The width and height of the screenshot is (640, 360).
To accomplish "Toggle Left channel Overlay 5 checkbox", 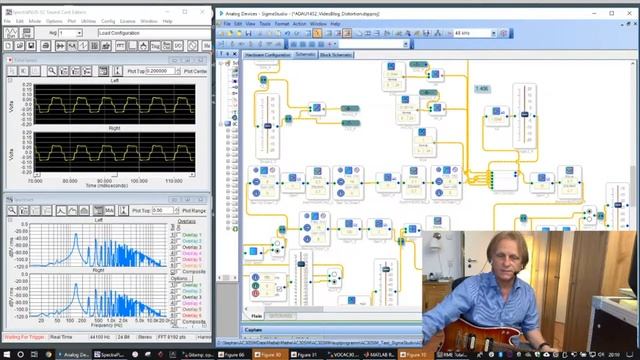I will pyautogui.click(x=178, y=260).
